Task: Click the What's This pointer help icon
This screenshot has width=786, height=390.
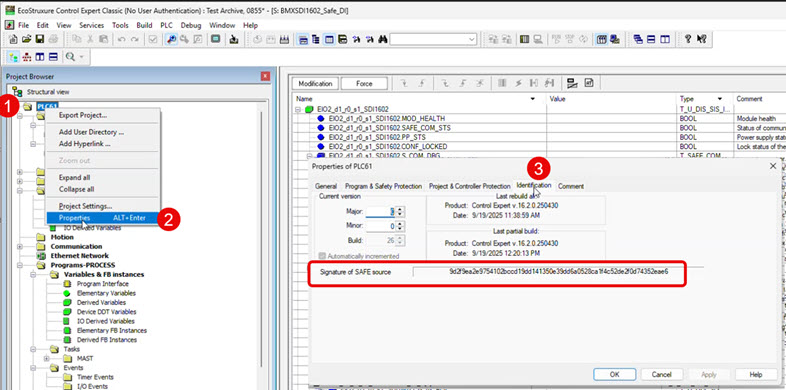Action: (x=701, y=39)
